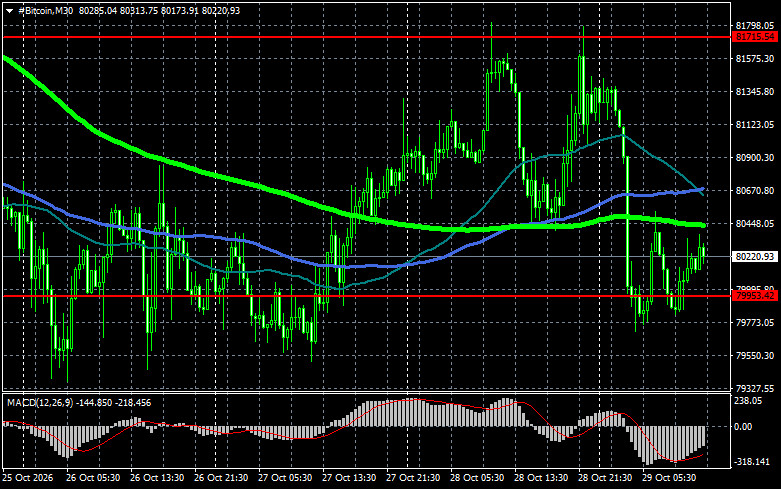The width and height of the screenshot is (781, 489).
Task: Click the red 79953.42 price label
Action: (x=755, y=296)
